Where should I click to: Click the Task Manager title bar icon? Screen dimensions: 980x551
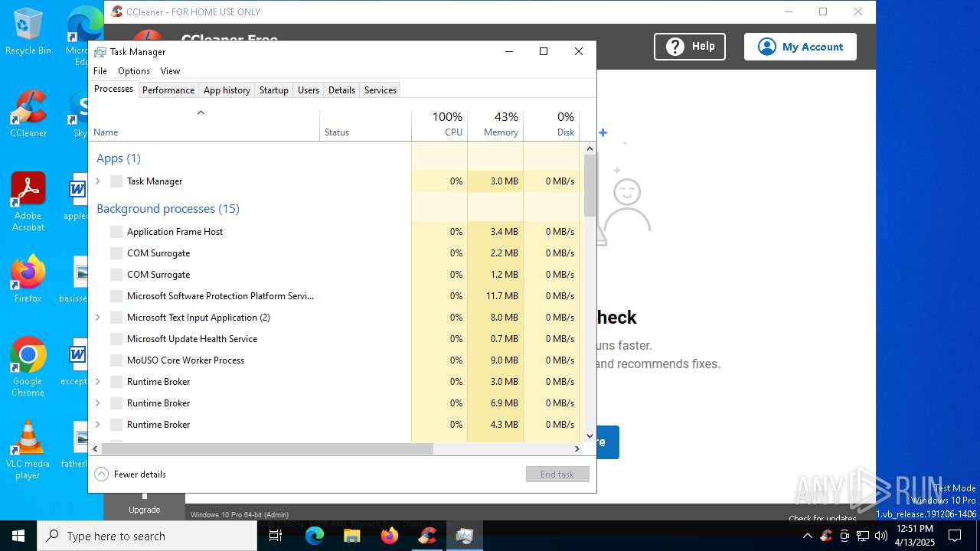click(100, 52)
